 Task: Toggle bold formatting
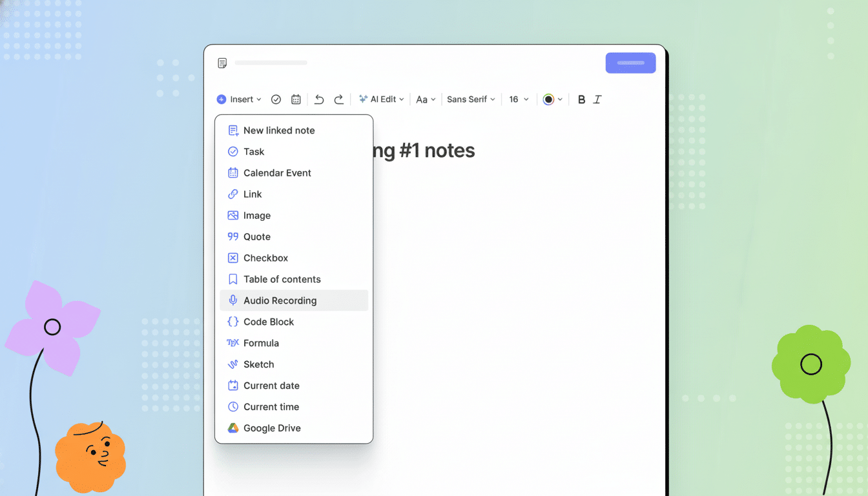click(581, 99)
